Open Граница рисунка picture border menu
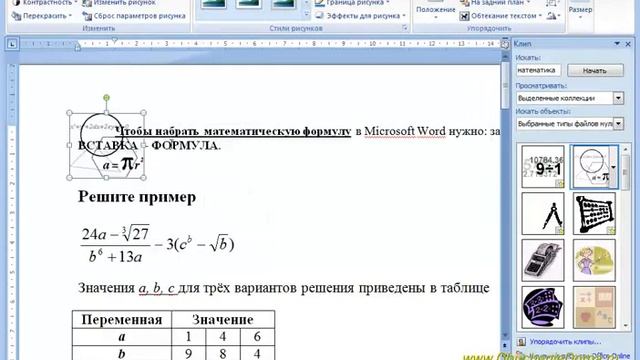This screenshot has width=640, height=360. pyautogui.click(x=353, y=2)
